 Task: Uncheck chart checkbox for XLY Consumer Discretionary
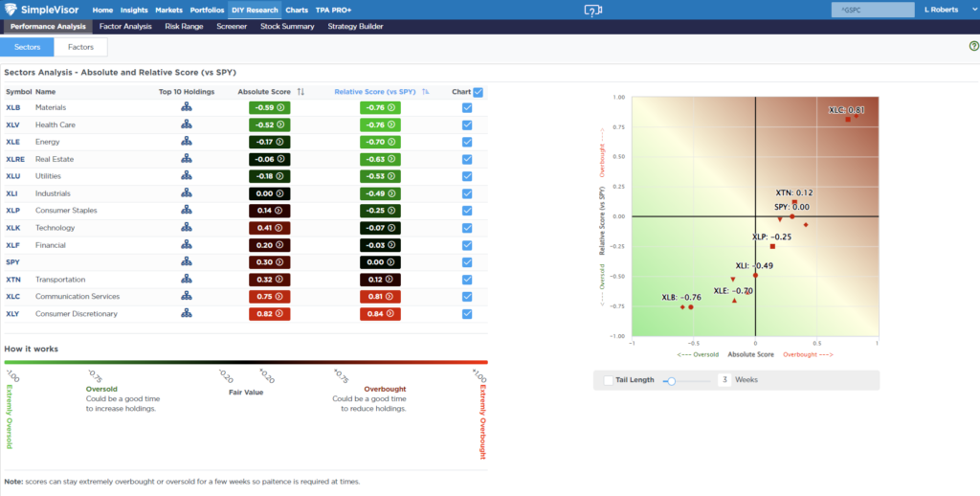click(x=467, y=314)
